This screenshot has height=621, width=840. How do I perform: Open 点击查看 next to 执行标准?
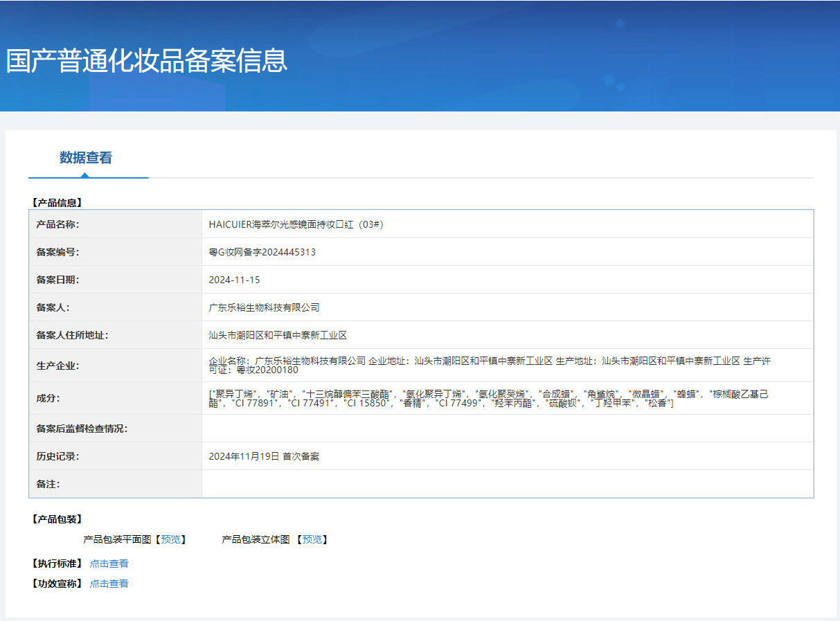coord(109,563)
